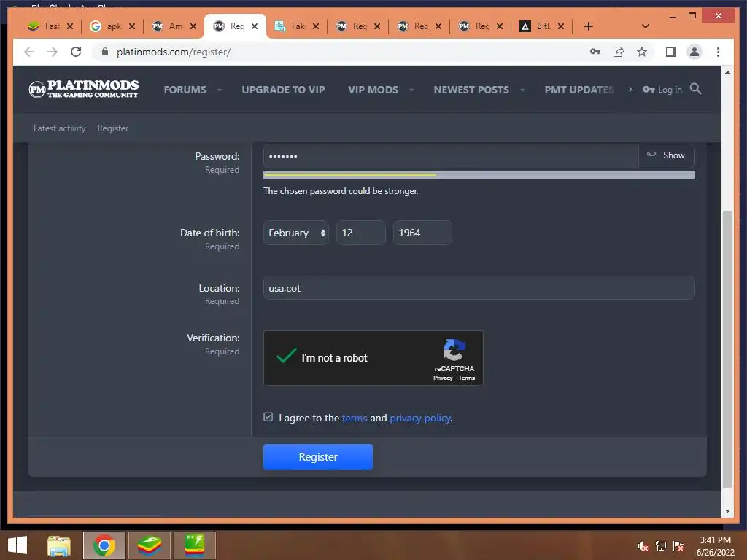Expand more navigation items arrow
Image resolution: width=747 pixels, height=560 pixels.
pyautogui.click(x=630, y=90)
